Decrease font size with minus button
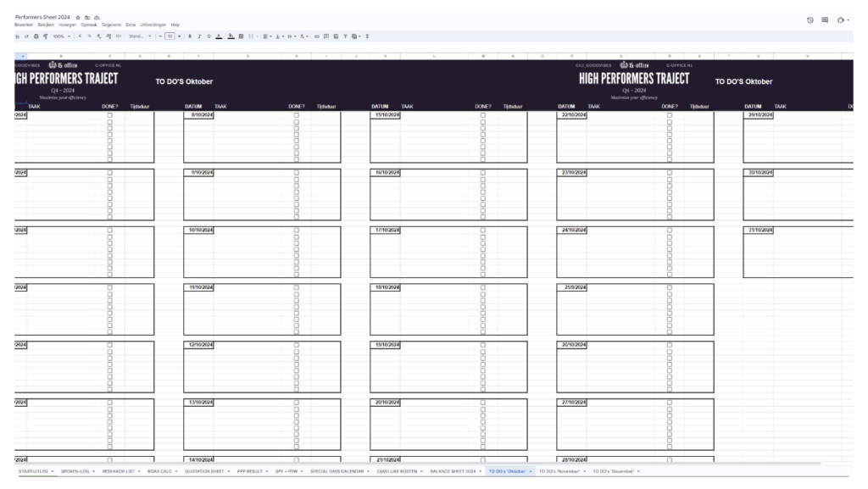The height and width of the screenshot is (489, 868). 160,36
